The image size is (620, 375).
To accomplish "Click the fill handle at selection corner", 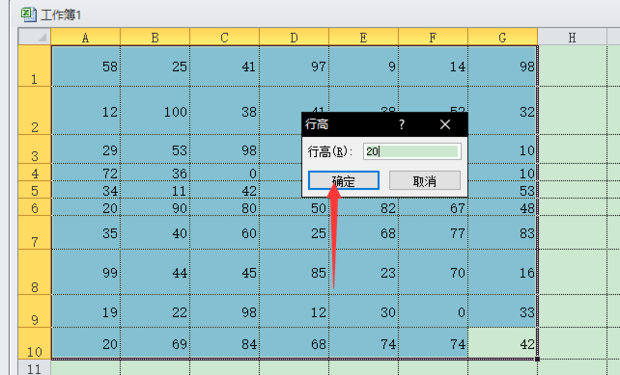I will pyautogui.click(x=537, y=359).
